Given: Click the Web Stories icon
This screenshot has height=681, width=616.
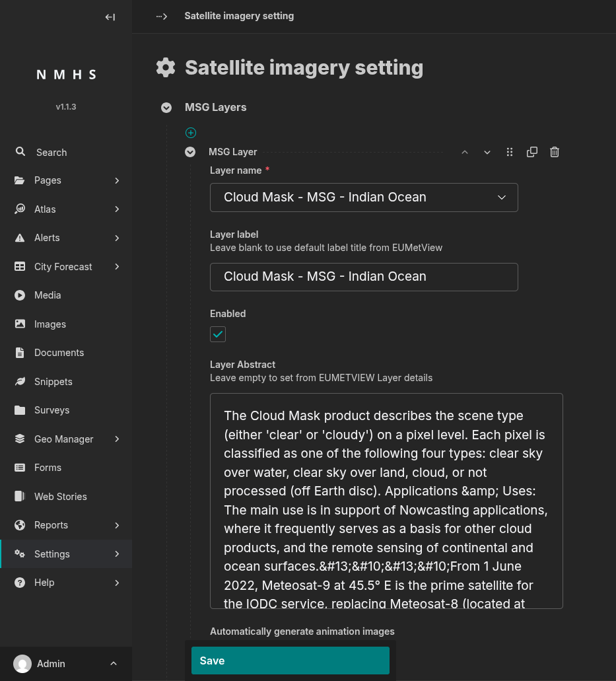Looking at the screenshot, I should (20, 496).
